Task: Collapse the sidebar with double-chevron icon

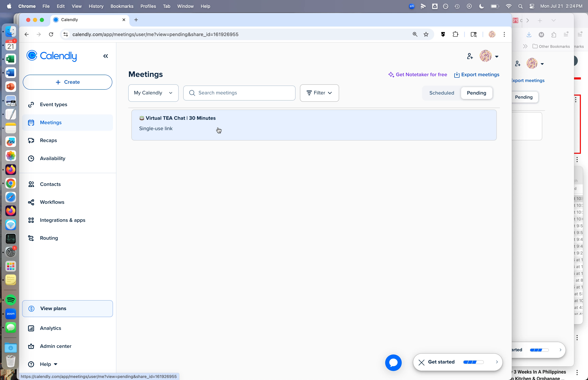Action: point(106,56)
